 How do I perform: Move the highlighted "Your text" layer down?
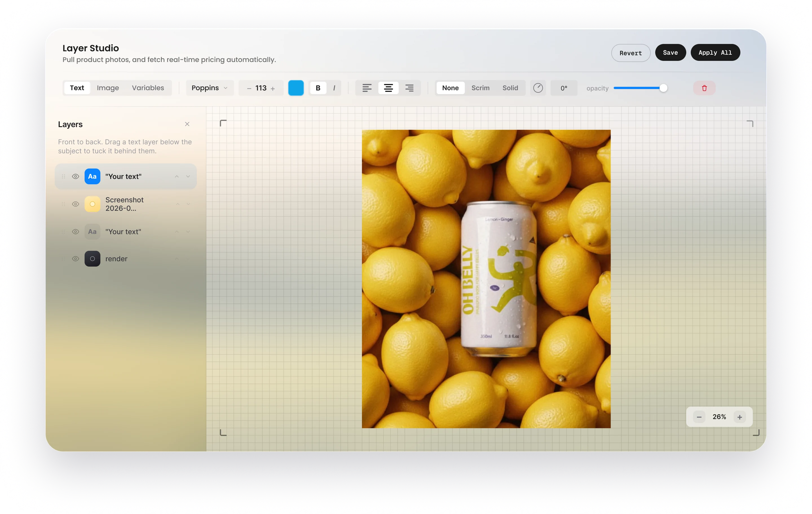[188, 176]
